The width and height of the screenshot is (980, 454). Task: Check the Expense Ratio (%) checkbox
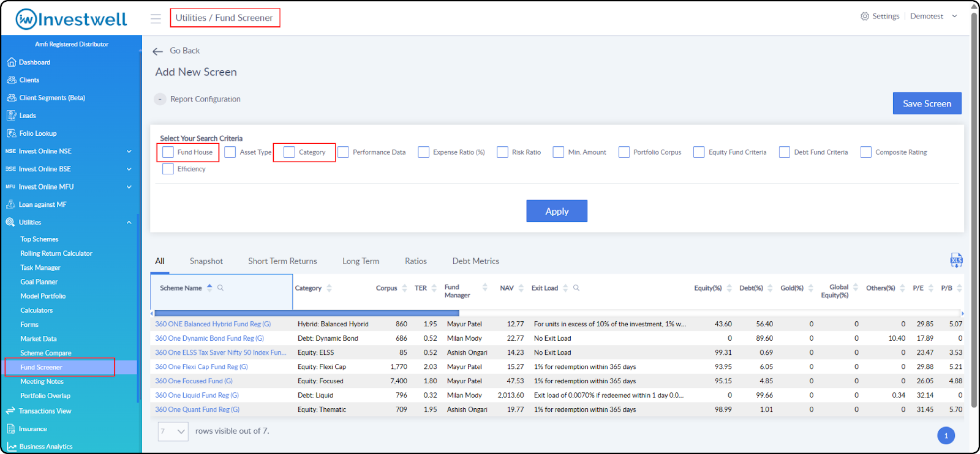[423, 152]
